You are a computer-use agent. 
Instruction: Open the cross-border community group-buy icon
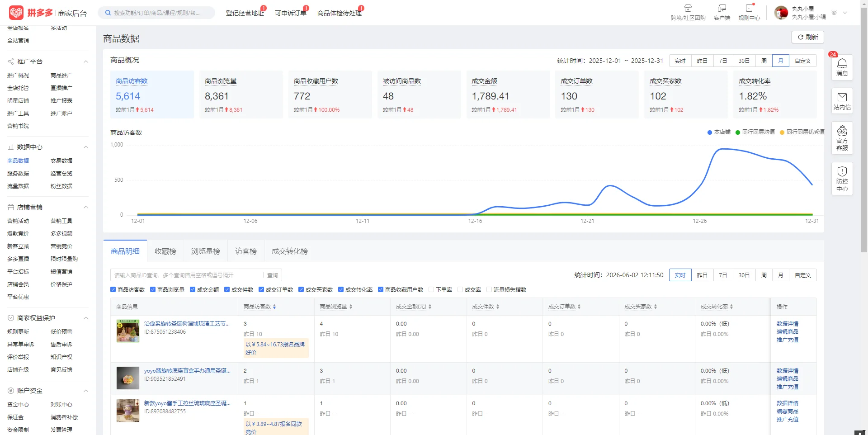click(x=688, y=8)
